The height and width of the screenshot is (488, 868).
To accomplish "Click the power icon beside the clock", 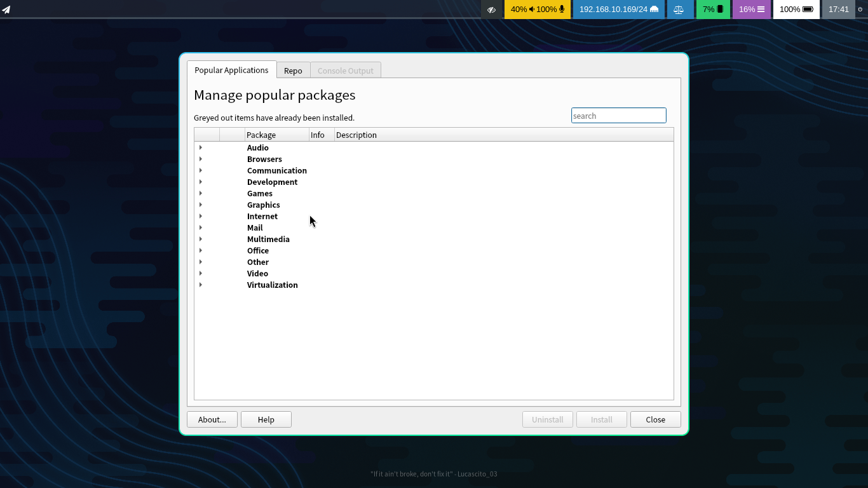I will 860,10.
